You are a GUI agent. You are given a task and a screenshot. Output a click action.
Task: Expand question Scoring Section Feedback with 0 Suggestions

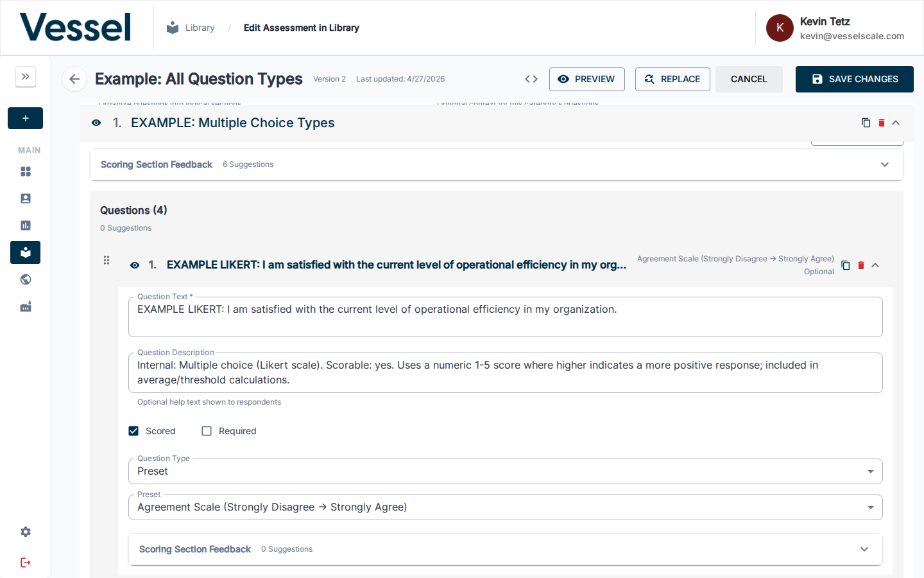tap(506, 549)
